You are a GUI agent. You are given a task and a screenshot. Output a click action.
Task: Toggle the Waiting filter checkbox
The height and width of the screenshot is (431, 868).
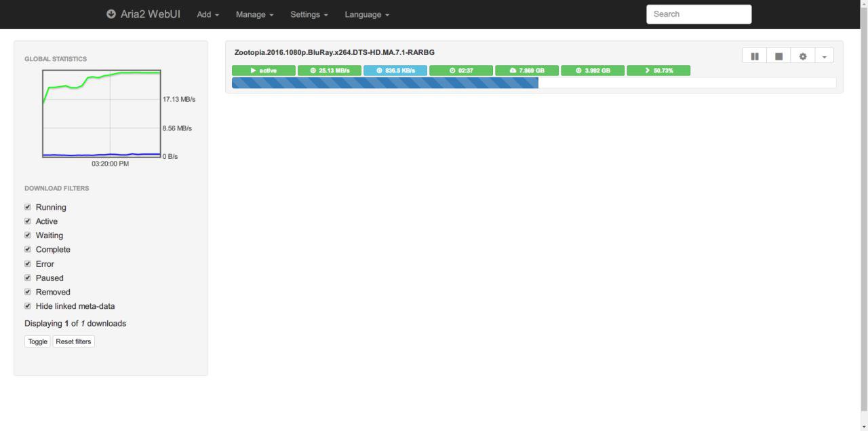(28, 236)
